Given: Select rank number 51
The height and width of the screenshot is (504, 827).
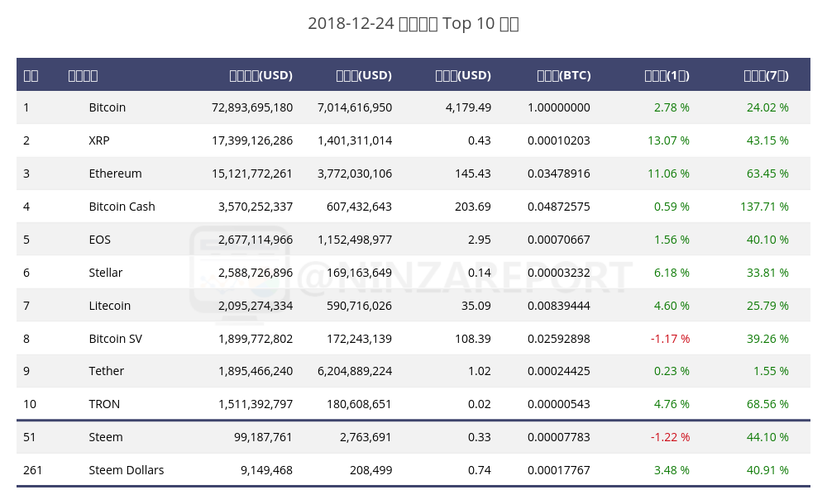Looking at the screenshot, I should (30, 437).
